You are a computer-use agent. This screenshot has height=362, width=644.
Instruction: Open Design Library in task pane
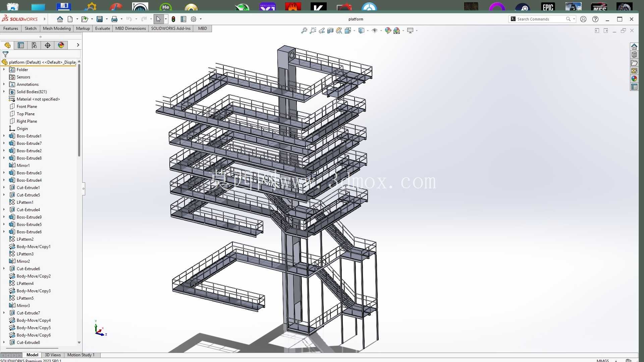click(634, 55)
